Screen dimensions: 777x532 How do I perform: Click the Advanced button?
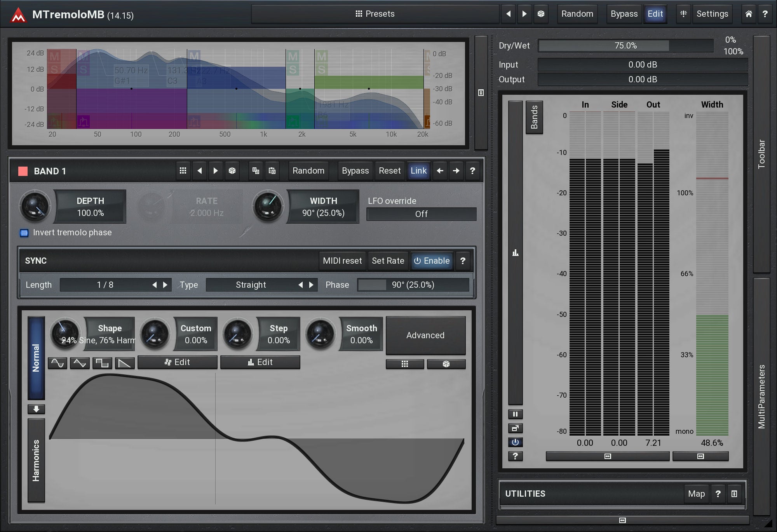click(x=425, y=336)
